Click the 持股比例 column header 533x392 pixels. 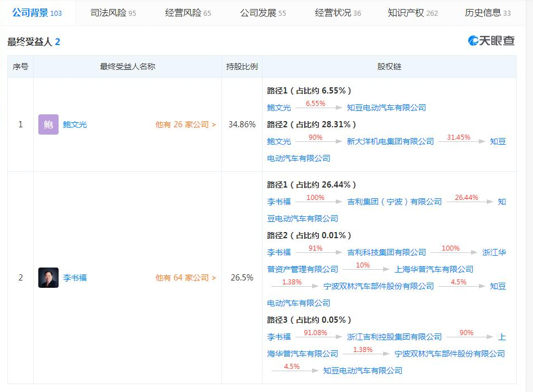pyautogui.click(x=242, y=66)
